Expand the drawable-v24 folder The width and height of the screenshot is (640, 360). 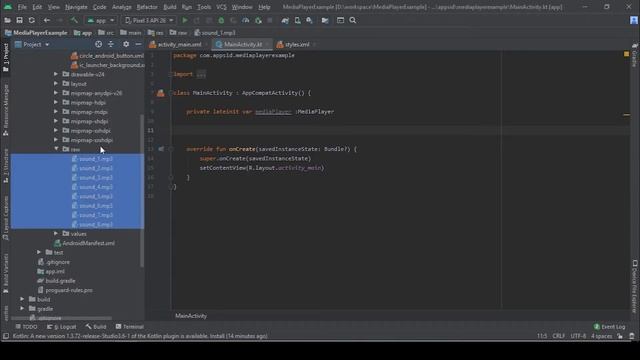[x=56, y=74]
